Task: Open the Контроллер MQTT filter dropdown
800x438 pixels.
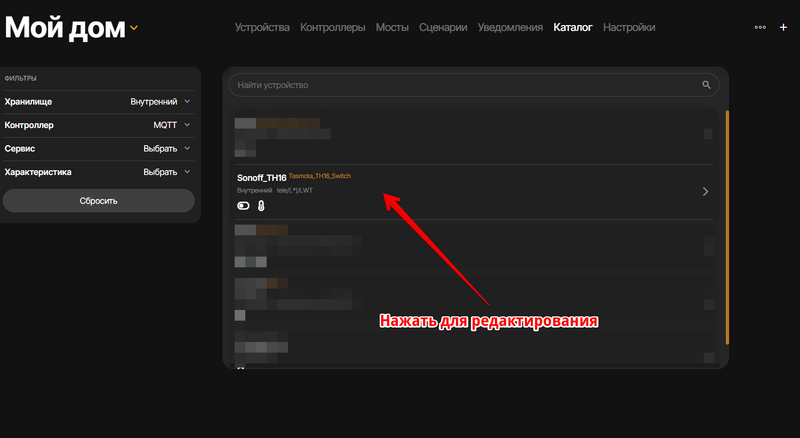Action: (170, 125)
